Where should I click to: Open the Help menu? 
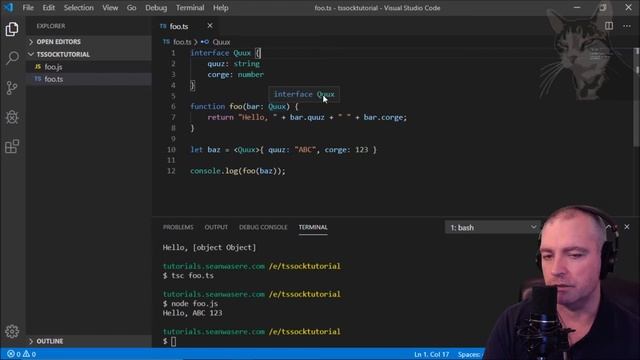point(220,8)
